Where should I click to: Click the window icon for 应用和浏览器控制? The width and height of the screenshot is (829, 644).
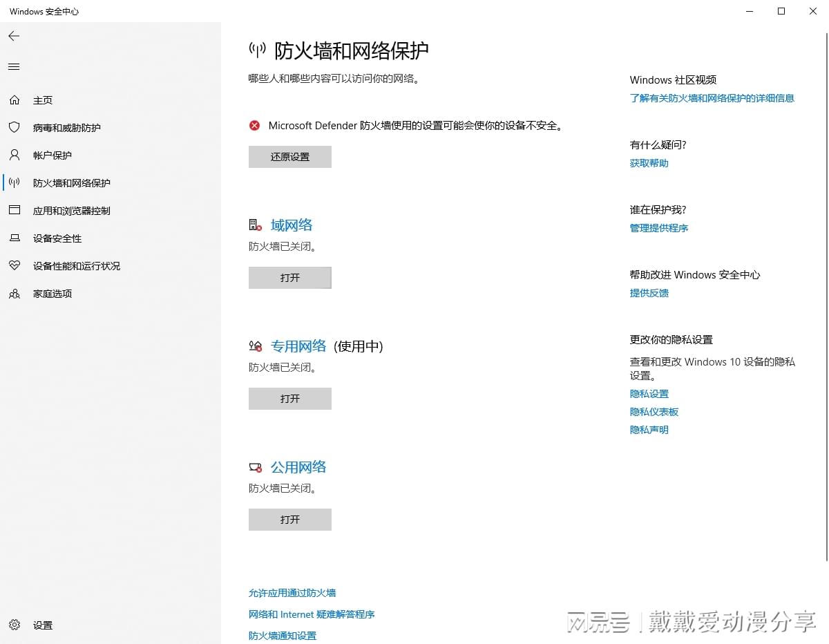(x=15, y=211)
